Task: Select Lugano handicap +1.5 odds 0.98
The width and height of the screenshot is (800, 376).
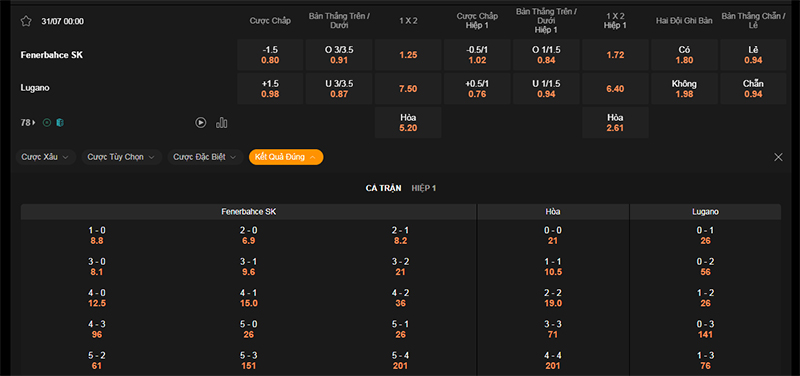Action: (x=270, y=89)
